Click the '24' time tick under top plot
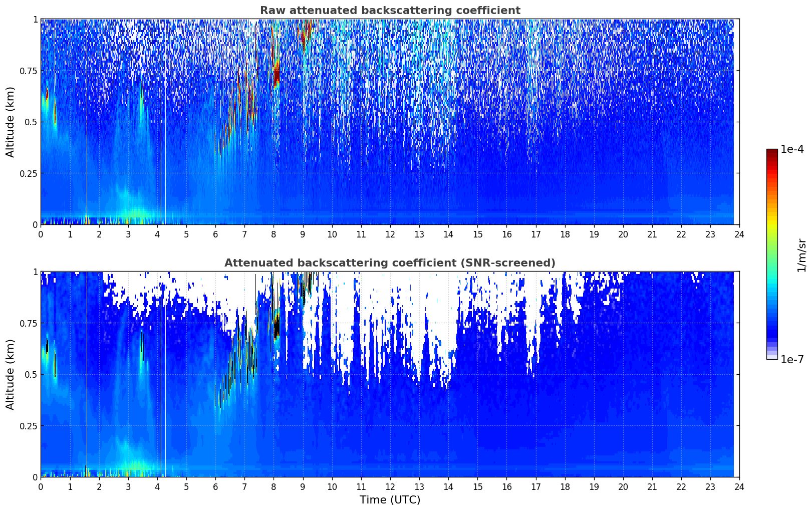Screen dimensions: 812x511 pyautogui.click(x=739, y=234)
